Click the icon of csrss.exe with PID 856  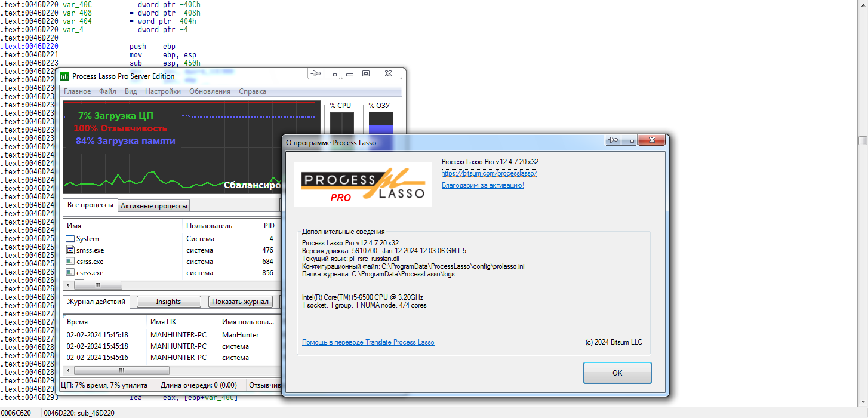(x=70, y=273)
